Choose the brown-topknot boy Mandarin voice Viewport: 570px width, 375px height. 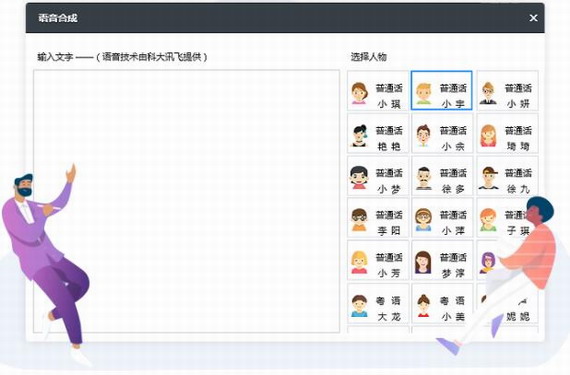click(442, 133)
